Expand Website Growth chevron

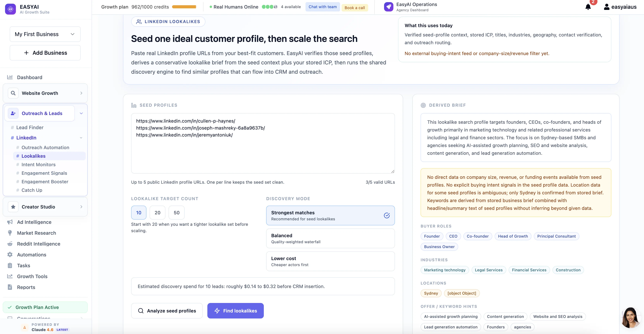tap(81, 93)
